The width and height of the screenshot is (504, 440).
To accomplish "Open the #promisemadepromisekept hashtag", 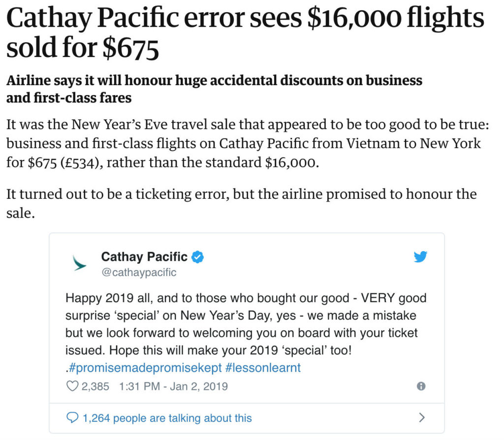I will coord(145,368).
